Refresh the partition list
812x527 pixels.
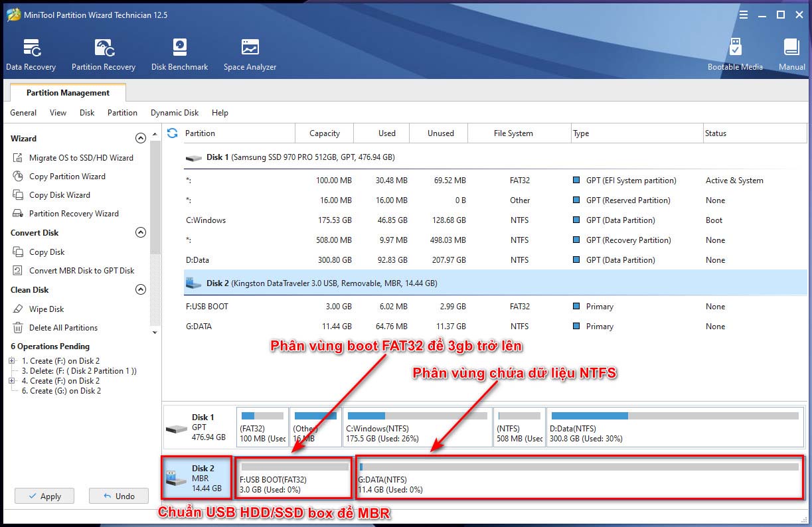[173, 133]
